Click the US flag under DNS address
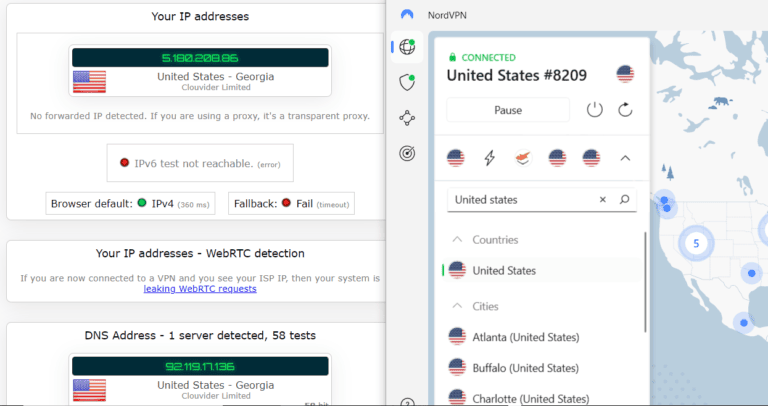 (89, 390)
